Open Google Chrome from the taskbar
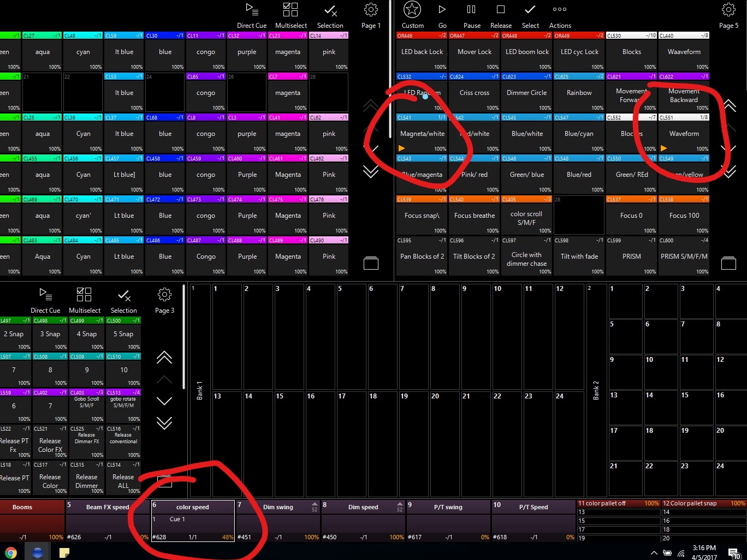The image size is (747, 560). tap(11, 552)
